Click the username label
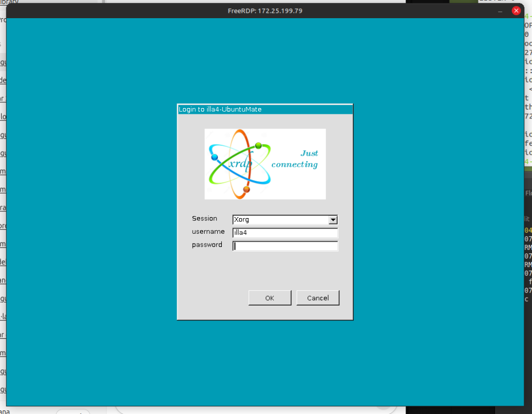Viewport: 532px width, 414px height. 208,232
